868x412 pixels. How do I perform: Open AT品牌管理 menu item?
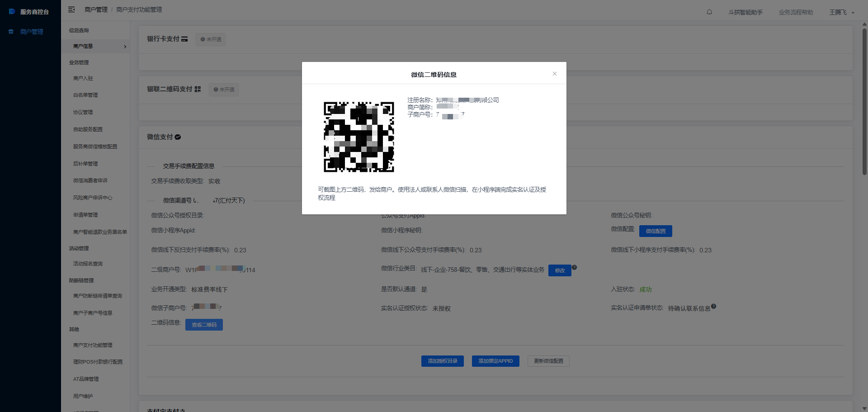pyautogui.click(x=86, y=379)
